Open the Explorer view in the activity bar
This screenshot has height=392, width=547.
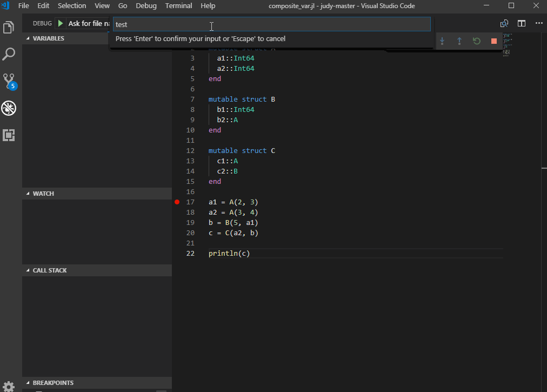point(9,28)
